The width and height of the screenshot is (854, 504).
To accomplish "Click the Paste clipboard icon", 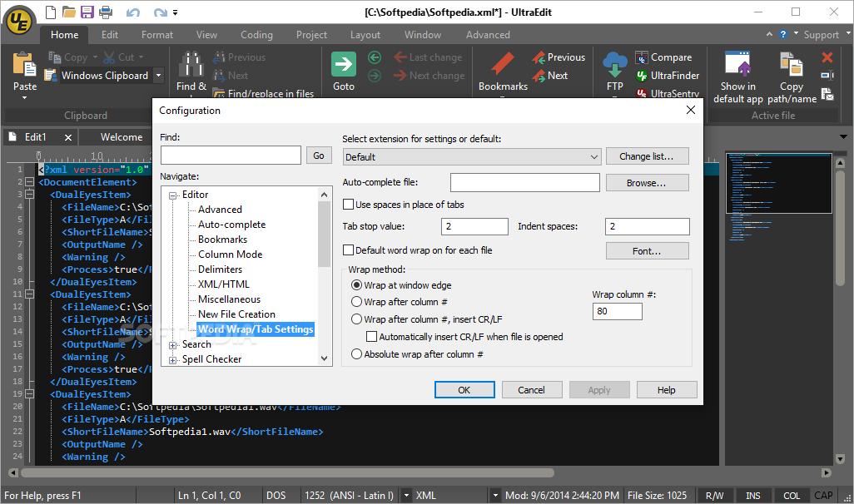I will tap(24, 65).
